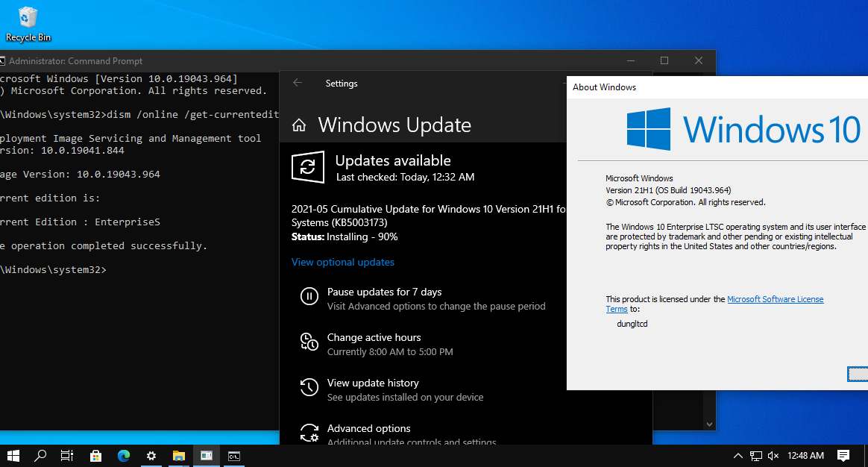868x467 pixels.
Task: Click Version 21H1 OS Build text
Action: coord(668,190)
